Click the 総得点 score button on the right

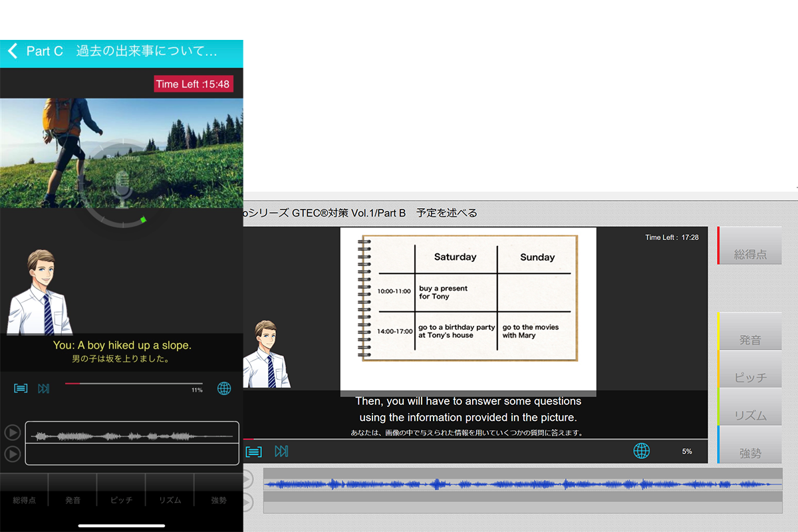(750, 246)
